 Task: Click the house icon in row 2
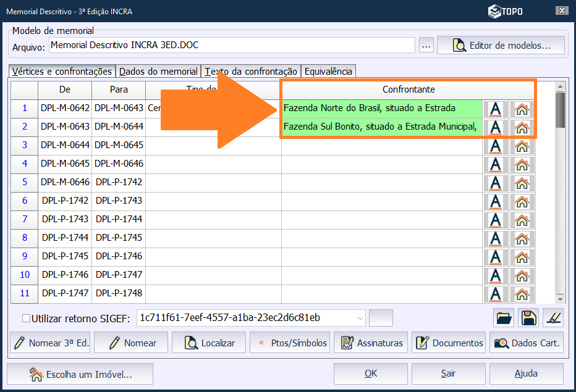point(522,127)
